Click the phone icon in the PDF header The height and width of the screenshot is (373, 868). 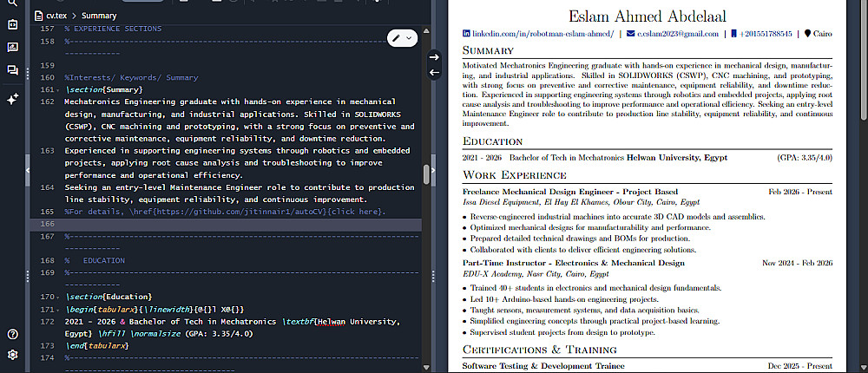733,34
